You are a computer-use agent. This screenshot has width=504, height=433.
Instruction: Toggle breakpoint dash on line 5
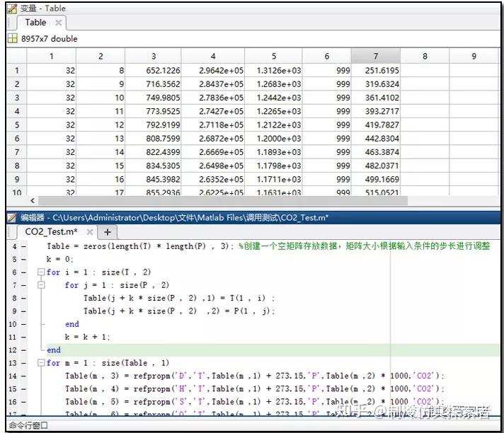[x=23, y=259]
